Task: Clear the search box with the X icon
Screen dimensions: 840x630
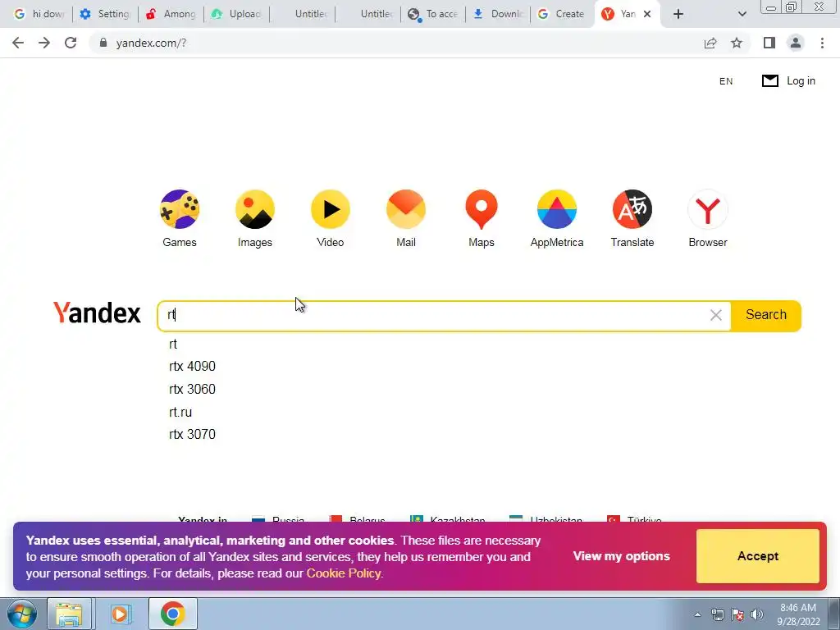Action: click(715, 316)
